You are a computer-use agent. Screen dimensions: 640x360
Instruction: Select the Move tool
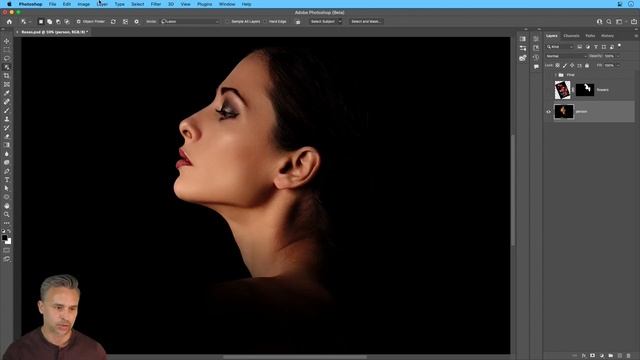[7, 41]
